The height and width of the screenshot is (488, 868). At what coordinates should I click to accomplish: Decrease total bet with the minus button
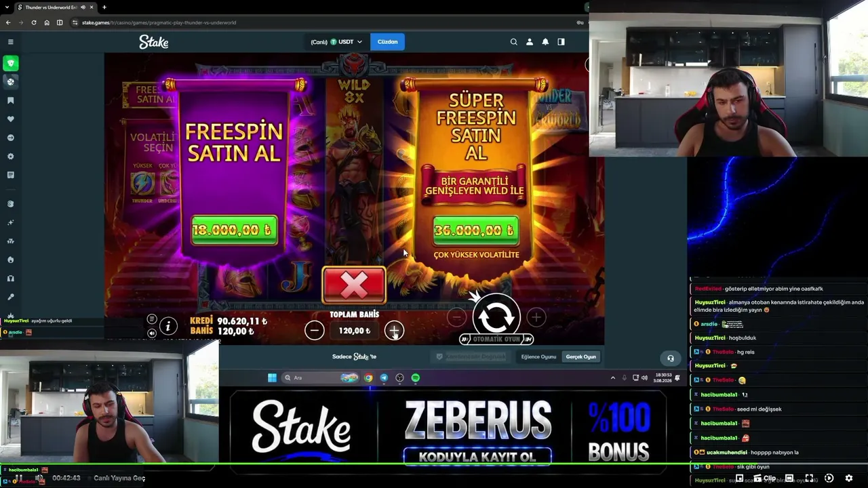(x=314, y=331)
